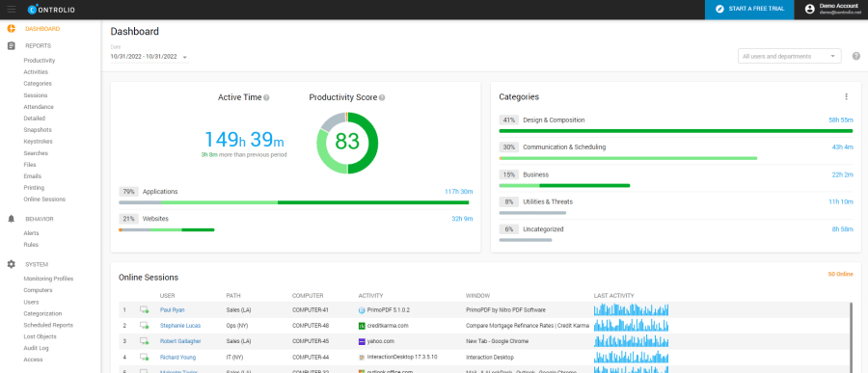Open Audit Log

tap(36, 348)
